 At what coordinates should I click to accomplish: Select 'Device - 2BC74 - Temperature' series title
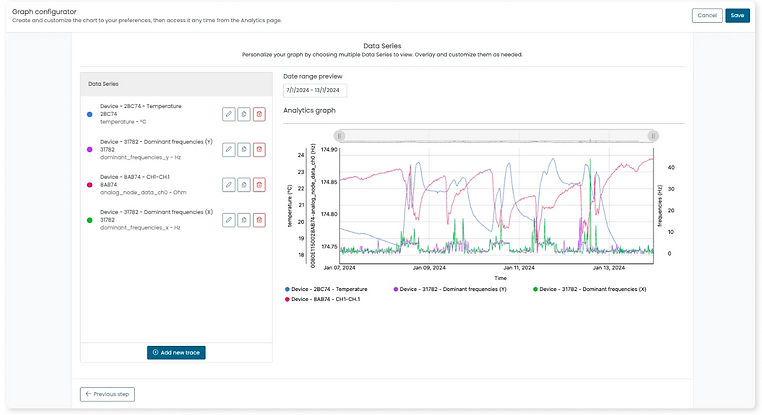pos(141,106)
